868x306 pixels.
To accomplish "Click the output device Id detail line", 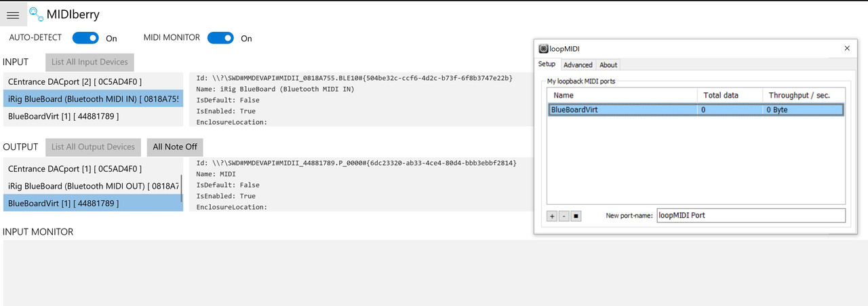I will click(x=356, y=163).
